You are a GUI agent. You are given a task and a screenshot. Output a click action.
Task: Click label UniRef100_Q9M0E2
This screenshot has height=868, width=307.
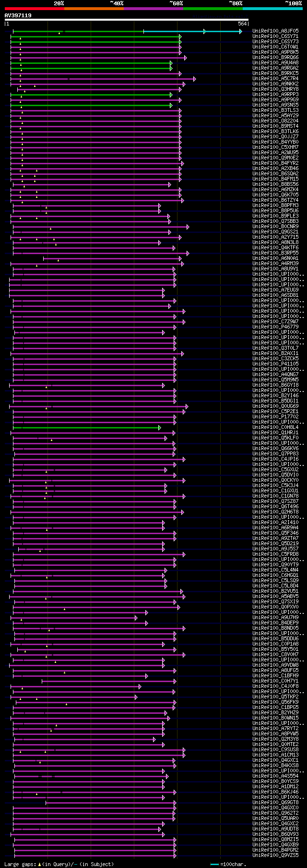click(x=275, y=158)
